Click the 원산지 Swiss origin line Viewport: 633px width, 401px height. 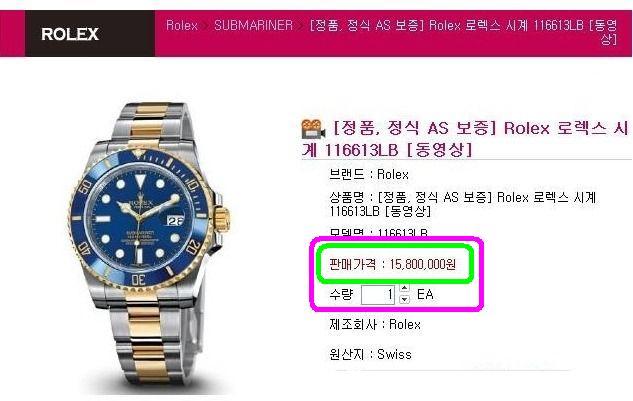point(371,354)
